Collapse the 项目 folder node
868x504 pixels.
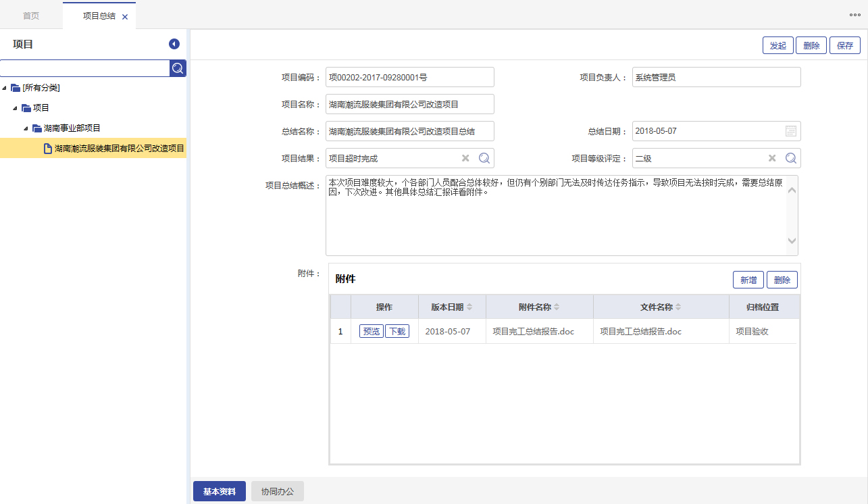click(16, 108)
